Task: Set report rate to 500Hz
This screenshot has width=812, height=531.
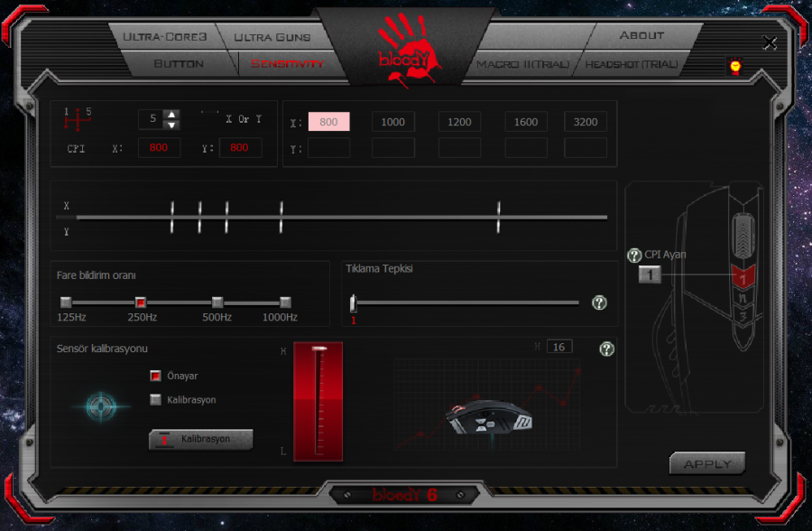Action: (217, 303)
